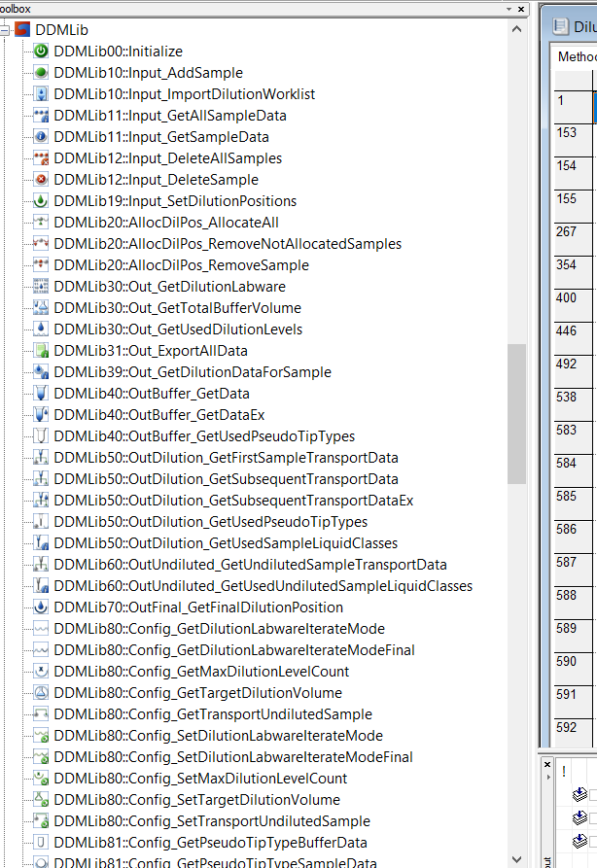Image resolution: width=597 pixels, height=868 pixels.
Task: Tick the first checkbox in the bottom-right list
Action: click(x=593, y=795)
